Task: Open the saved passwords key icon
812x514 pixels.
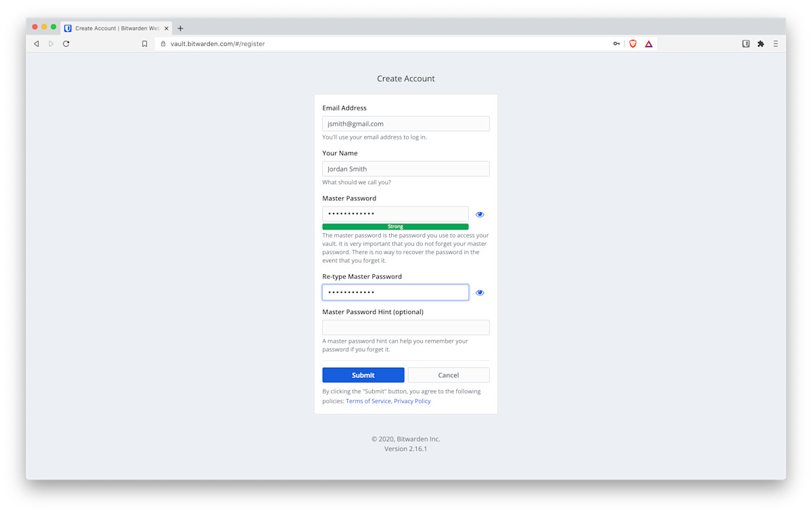Action: pos(616,44)
